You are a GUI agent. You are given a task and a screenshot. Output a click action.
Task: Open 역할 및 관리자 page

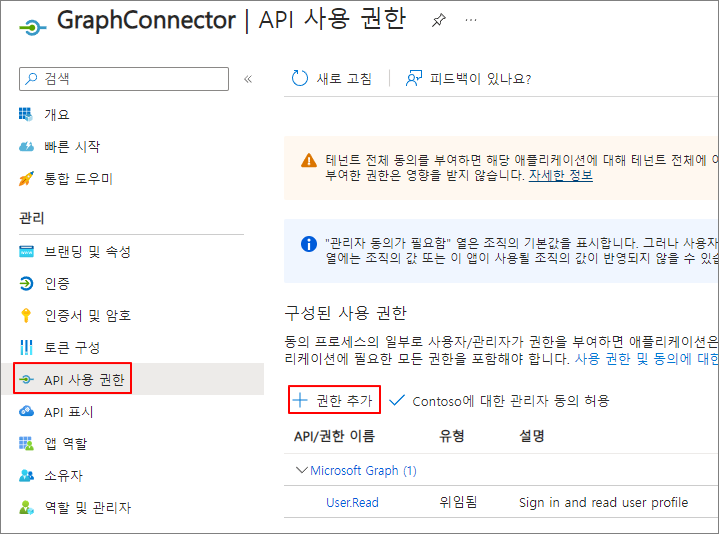coord(87,507)
